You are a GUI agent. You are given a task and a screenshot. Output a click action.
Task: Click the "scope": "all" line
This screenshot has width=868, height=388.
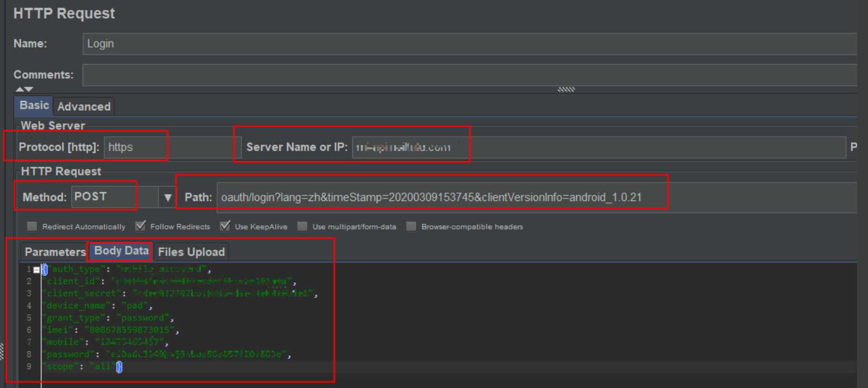82,367
